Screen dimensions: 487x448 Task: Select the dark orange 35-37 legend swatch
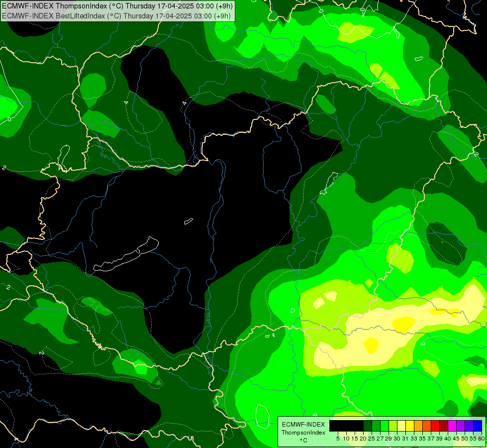[x=427, y=426]
